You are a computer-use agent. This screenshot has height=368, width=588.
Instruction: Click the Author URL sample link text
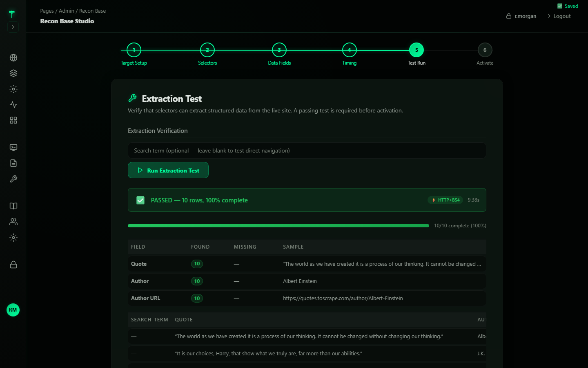(x=343, y=298)
